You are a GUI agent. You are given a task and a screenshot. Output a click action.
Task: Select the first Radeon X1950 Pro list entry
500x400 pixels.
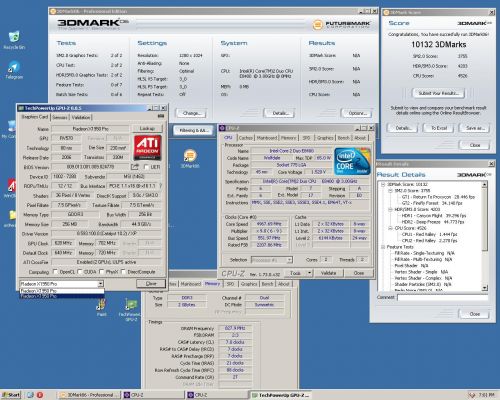coord(62,291)
